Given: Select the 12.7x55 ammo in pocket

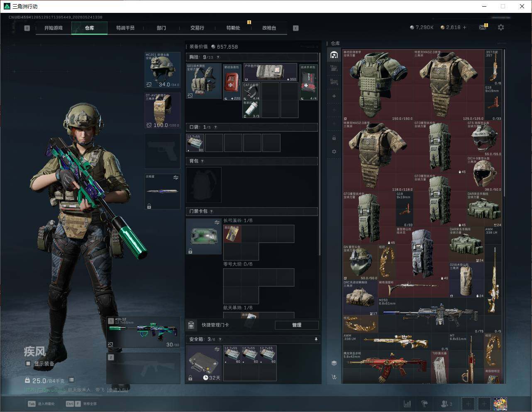Looking at the screenshot, I should coord(195,143).
